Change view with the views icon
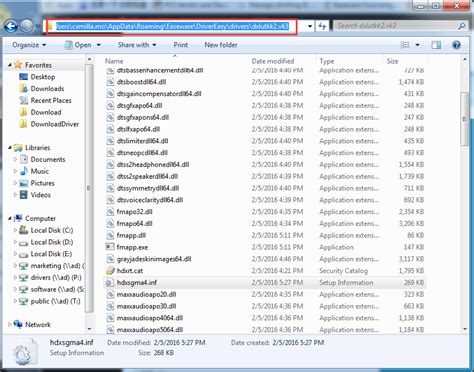474x372 pixels. pos(405,45)
